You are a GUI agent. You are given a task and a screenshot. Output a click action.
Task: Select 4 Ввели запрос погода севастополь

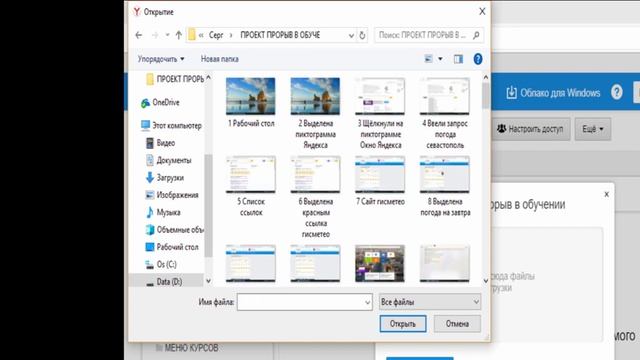click(445, 113)
